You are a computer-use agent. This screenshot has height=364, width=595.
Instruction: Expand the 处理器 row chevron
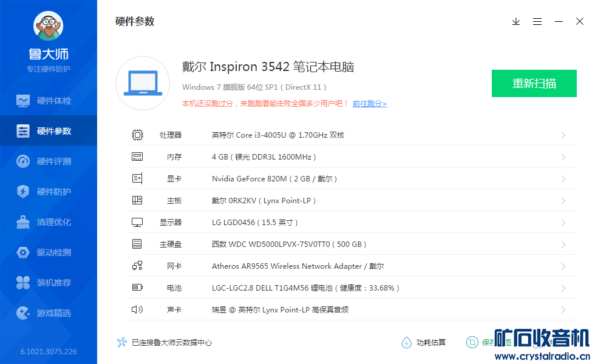point(563,135)
